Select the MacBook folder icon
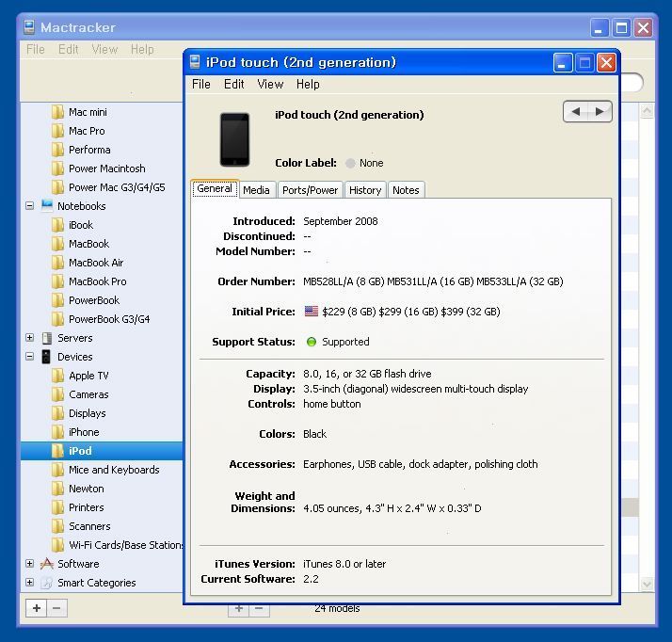 (57, 244)
